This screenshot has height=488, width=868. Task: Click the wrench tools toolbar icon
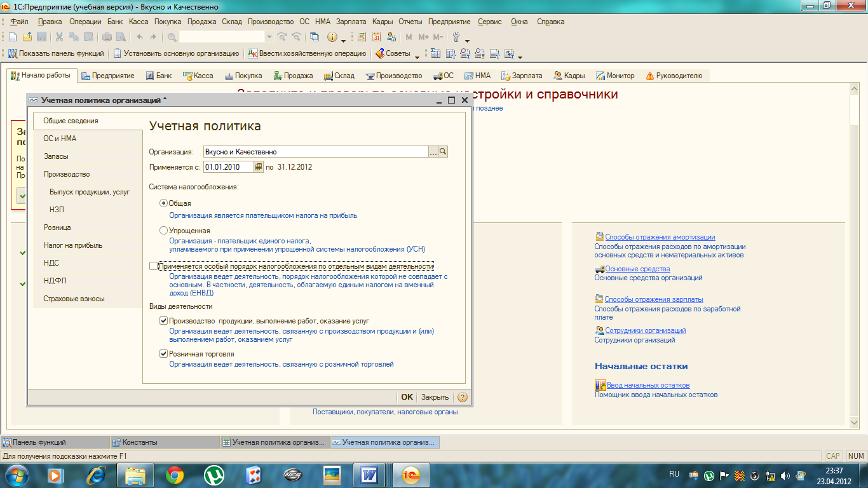click(456, 37)
